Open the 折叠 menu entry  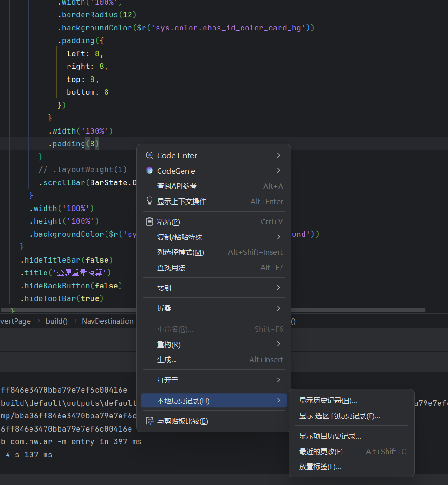coord(213,308)
